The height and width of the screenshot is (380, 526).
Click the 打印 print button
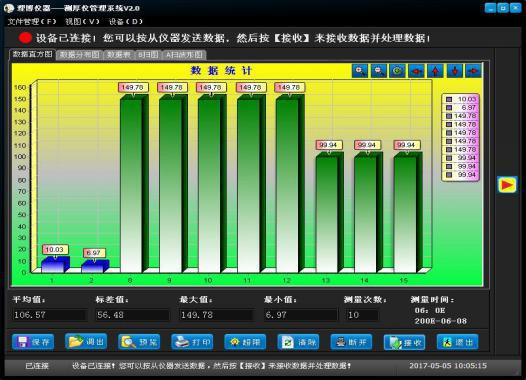click(x=192, y=342)
